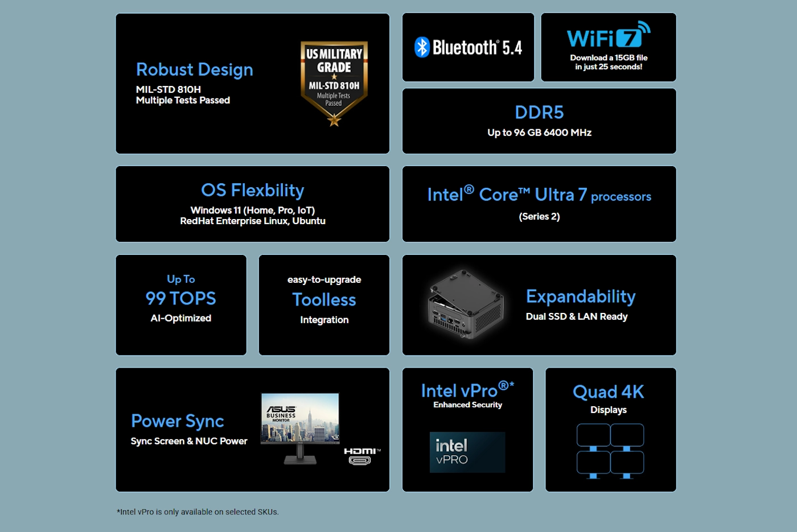This screenshot has height=532, width=797.
Task: Click the WiFi 7 logo
Action: tap(609, 35)
